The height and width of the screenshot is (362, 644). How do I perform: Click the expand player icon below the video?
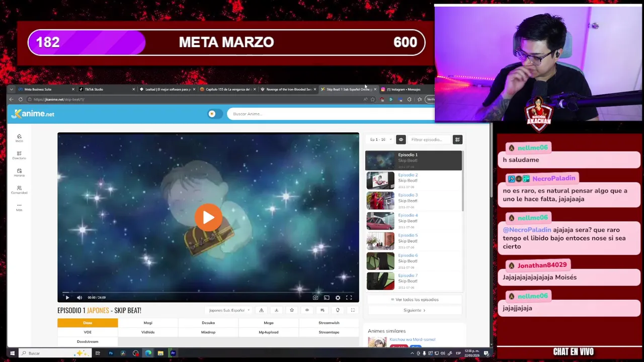pyautogui.click(x=353, y=310)
